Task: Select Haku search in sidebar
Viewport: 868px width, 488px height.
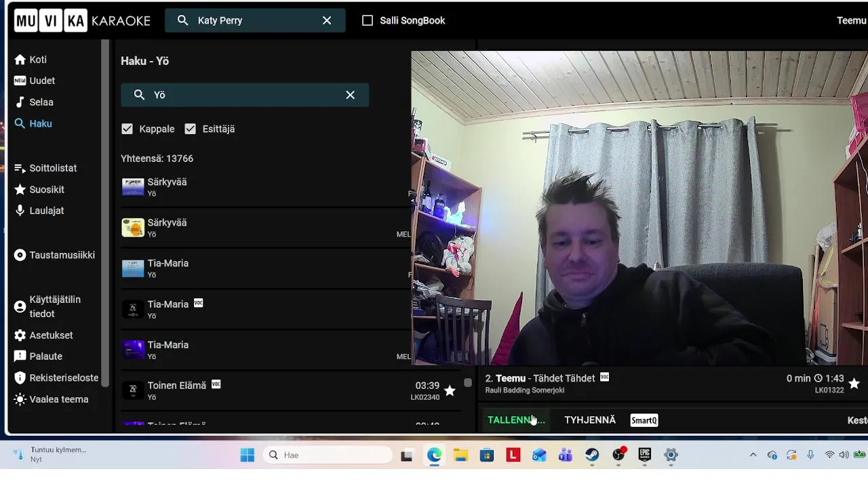Action: (x=33, y=123)
